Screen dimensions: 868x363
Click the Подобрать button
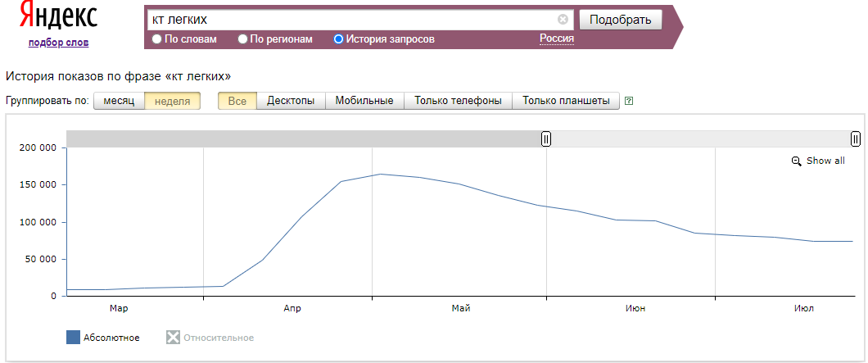(621, 20)
